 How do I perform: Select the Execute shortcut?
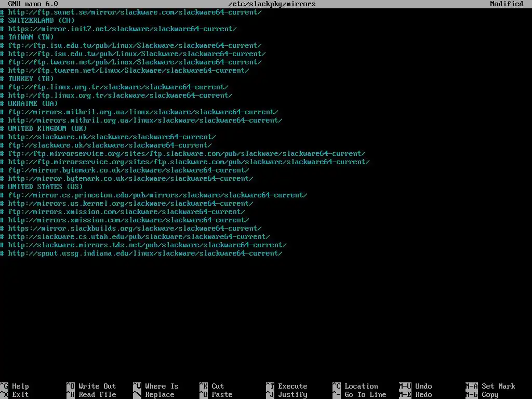287,386
